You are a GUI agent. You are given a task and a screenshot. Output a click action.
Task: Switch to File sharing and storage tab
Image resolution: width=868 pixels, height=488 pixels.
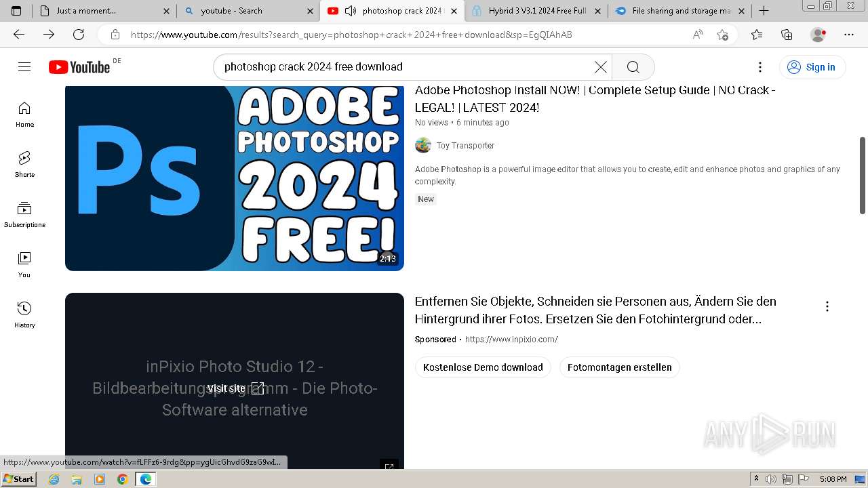[679, 11]
